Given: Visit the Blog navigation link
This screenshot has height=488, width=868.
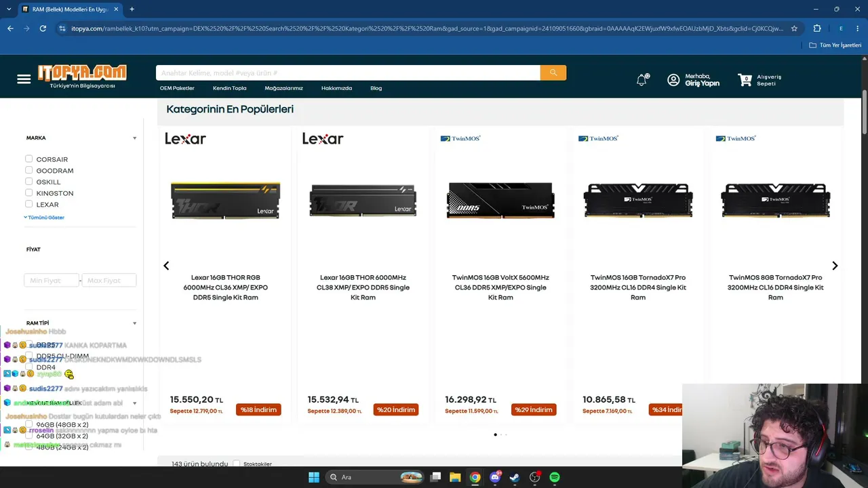Looking at the screenshot, I should point(376,88).
